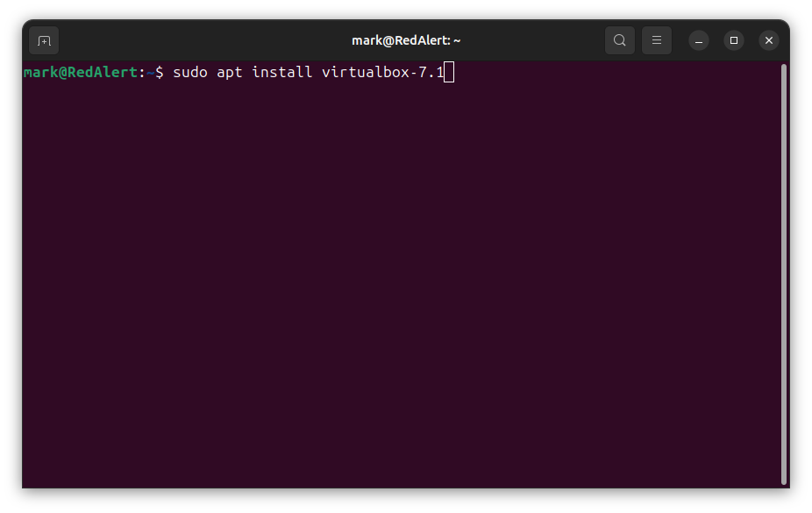The height and width of the screenshot is (513, 812).
Task: Maximize the terminal window
Action: (734, 40)
